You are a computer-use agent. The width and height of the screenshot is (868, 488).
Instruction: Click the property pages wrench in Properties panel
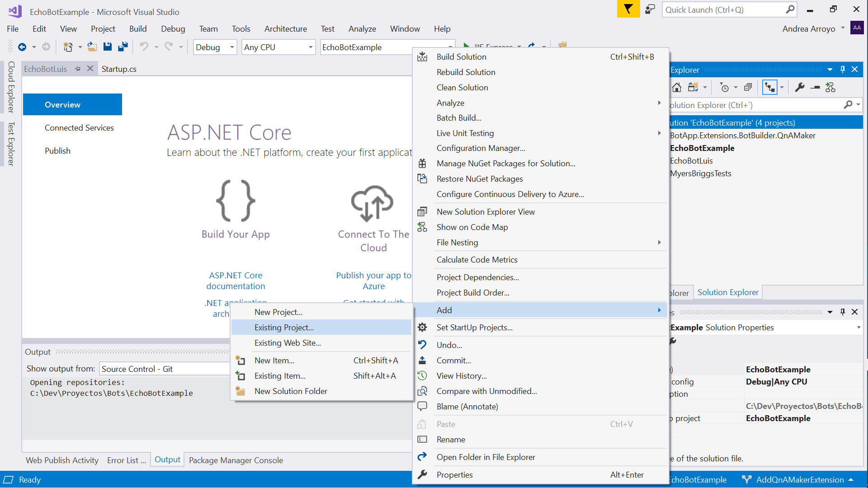(x=673, y=342)
